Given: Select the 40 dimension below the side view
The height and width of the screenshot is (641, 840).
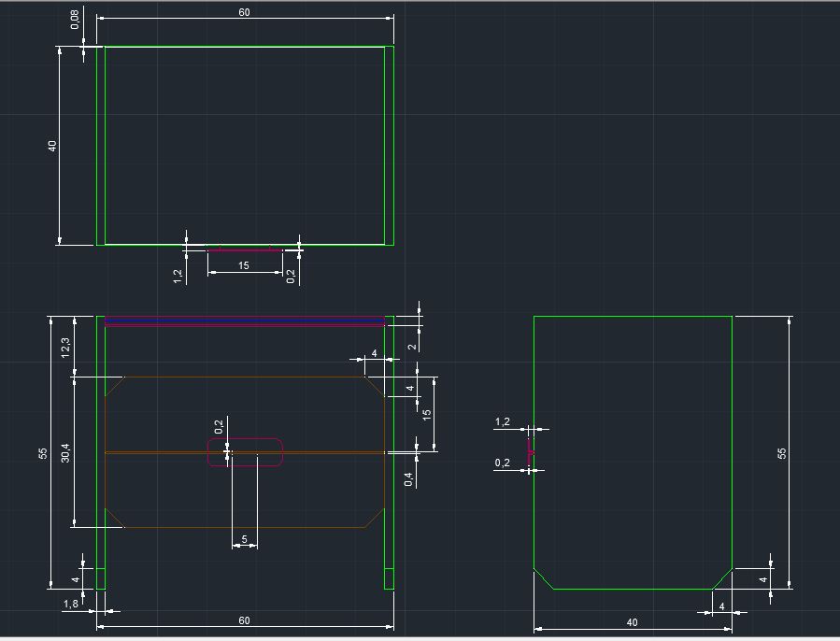Looking at the screenshot, I should coord(633,622).
